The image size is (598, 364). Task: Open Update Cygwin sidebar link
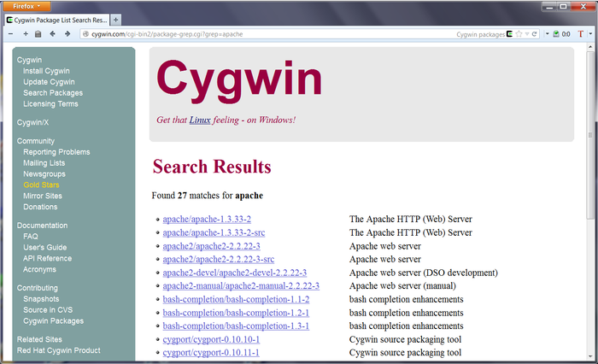[49, 82]
